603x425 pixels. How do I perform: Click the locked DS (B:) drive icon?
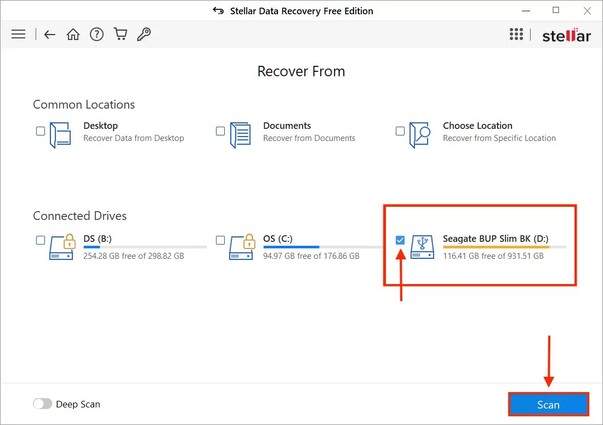(x=62, y=247)
